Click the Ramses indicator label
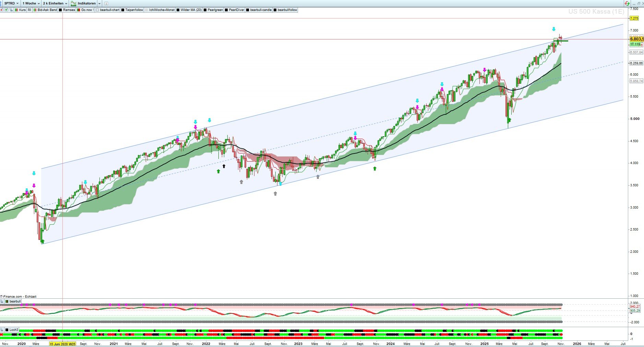This screenshot has height=347, width=644. click(x=69, y=10)
